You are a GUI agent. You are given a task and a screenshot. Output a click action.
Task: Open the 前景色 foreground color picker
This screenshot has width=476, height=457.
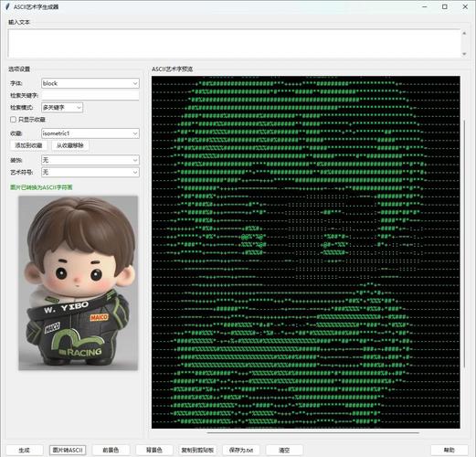coord(111,450)
